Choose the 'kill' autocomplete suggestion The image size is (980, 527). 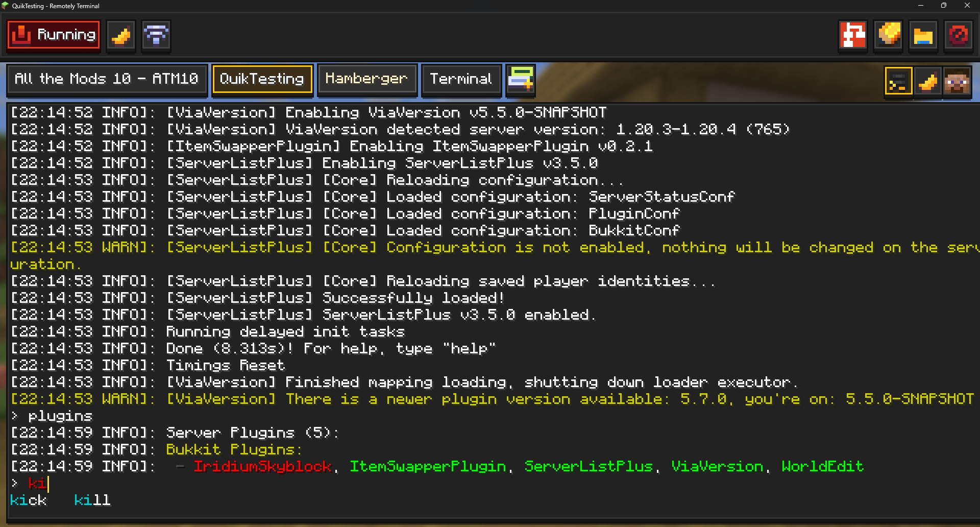[92, 500]
